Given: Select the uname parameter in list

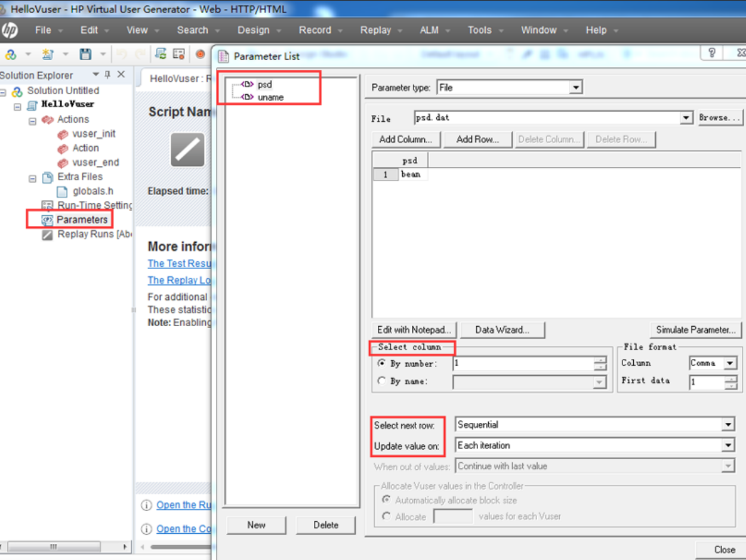Looking at the screenshot, I should tap(270, 97).
